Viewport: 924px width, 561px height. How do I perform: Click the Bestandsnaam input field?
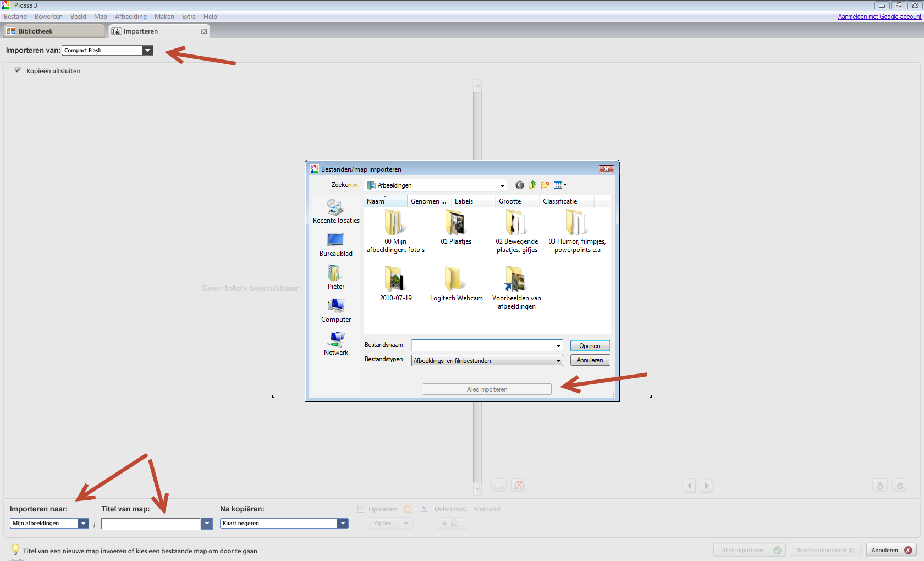click(483, 345)
